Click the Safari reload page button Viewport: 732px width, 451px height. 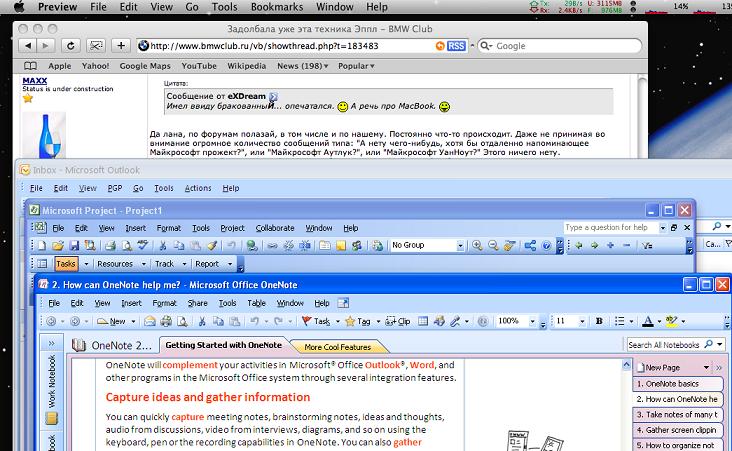click(70, 46)
